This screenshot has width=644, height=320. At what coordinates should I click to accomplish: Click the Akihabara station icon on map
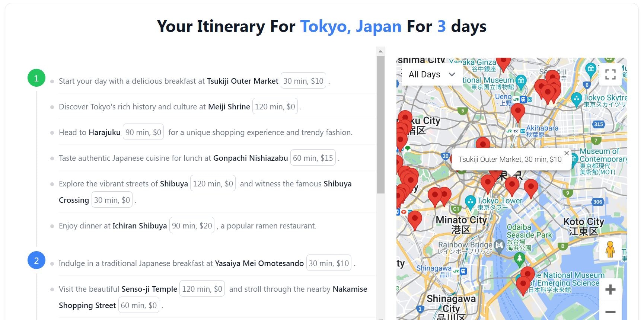(516, 131)
